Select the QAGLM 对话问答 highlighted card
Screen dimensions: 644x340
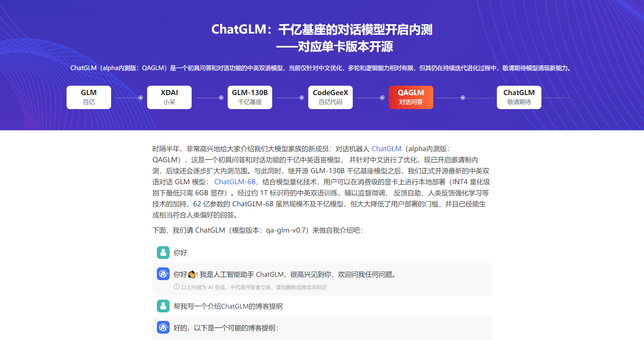click(411, 97)
